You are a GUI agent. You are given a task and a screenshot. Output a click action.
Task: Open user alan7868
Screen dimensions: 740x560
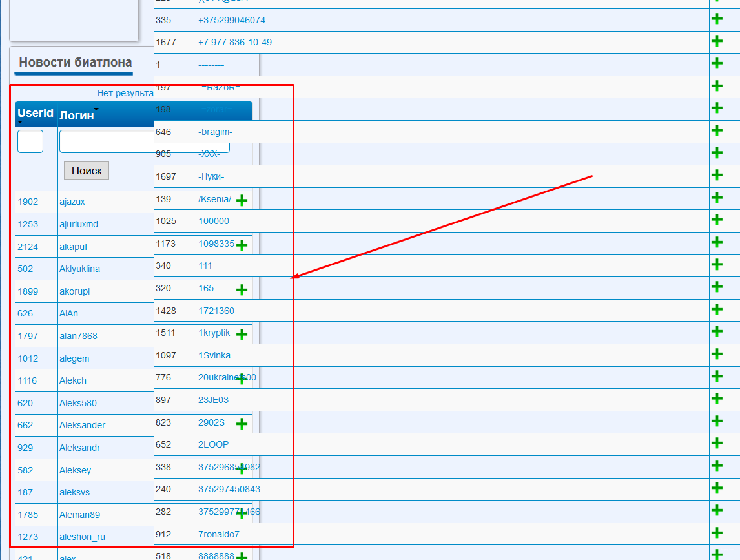click(x=78, y=336)
